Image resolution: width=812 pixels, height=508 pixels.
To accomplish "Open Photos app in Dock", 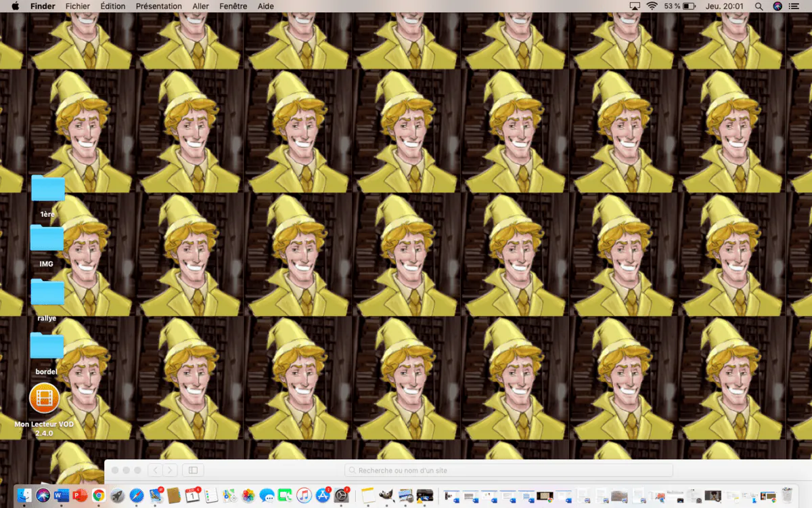I will click(248, 496).
